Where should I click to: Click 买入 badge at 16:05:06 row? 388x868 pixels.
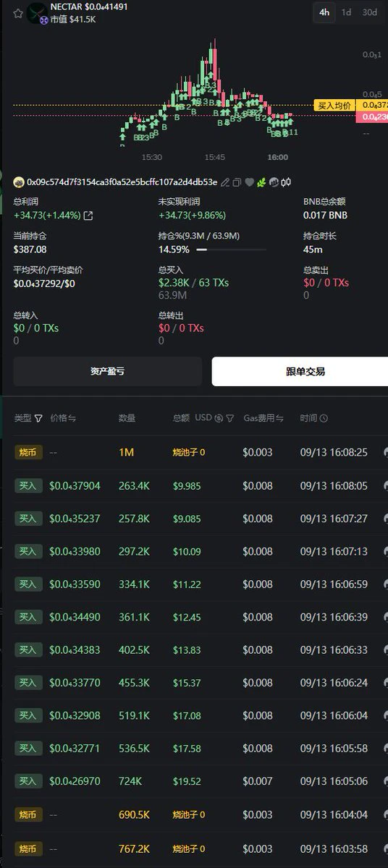point(27,781)
